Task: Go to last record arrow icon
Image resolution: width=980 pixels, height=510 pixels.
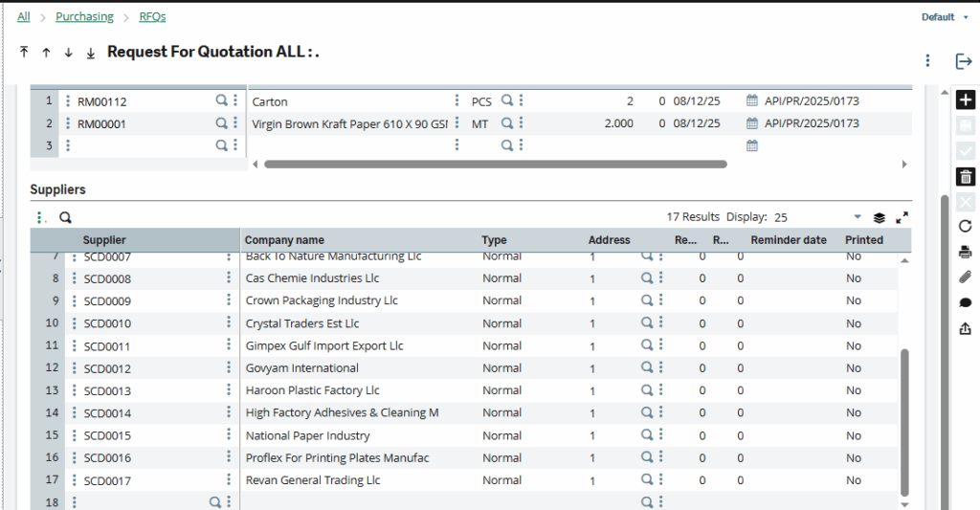Action: [x=91, y=53]
